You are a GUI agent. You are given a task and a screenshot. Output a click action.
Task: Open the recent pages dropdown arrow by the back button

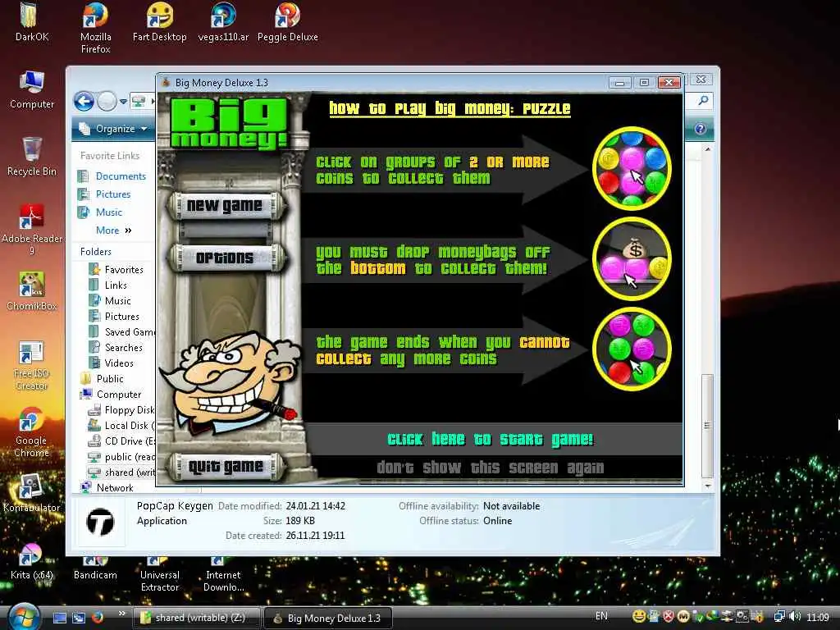pyautogui.click(x=123, y=101)
